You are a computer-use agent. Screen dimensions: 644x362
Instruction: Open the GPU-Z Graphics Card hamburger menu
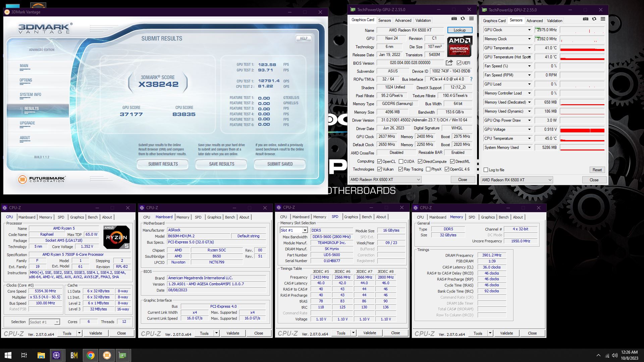click(x=471, y=19)
